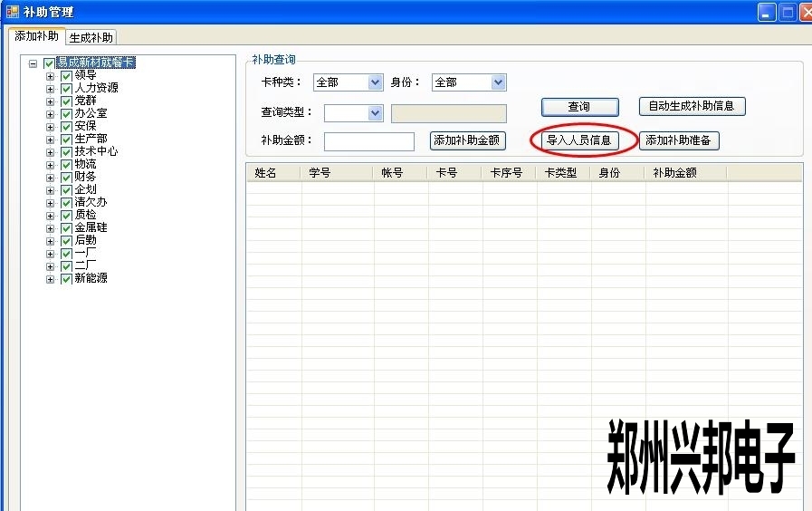
Task: Sort by the 卡类型 column header
Action: tap(564, 173)
